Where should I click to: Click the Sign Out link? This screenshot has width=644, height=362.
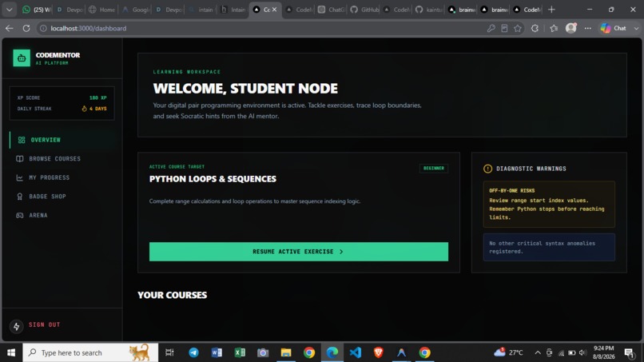click(45, 324)
